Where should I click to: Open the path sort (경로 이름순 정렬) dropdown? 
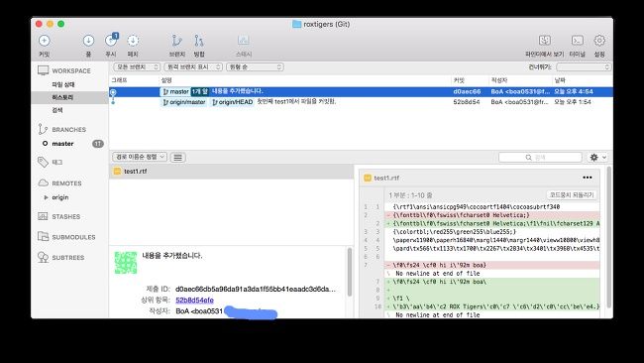pos(140,157)
